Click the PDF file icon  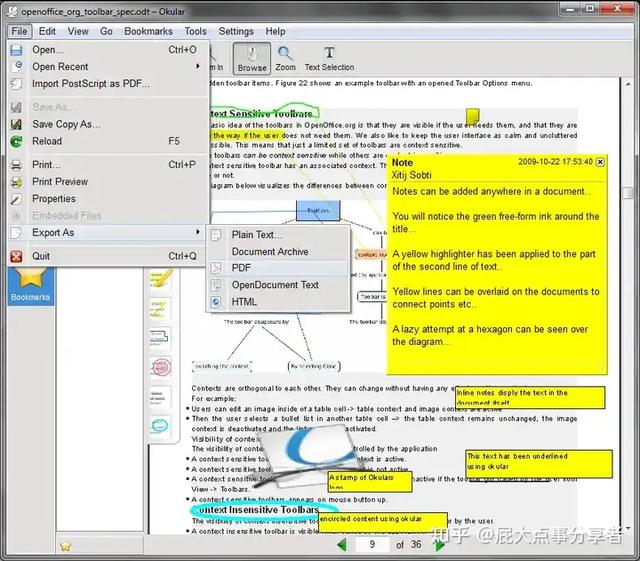click(x=216, y=268)
